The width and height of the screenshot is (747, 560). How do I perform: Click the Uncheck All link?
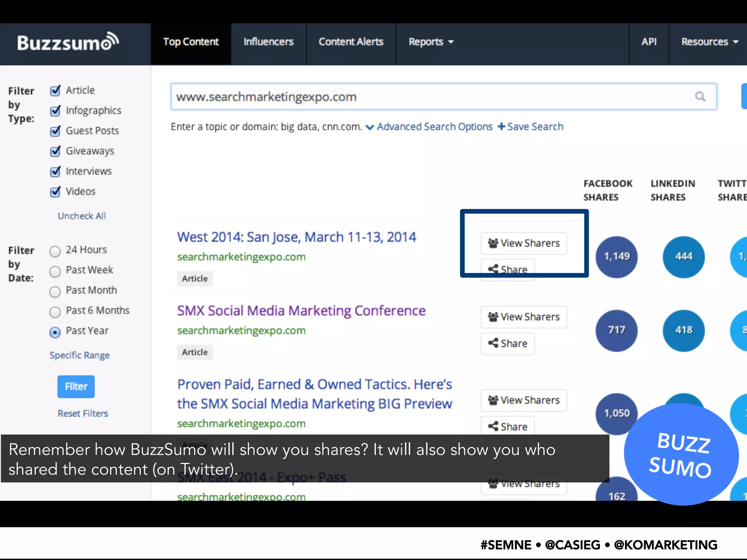82,216
